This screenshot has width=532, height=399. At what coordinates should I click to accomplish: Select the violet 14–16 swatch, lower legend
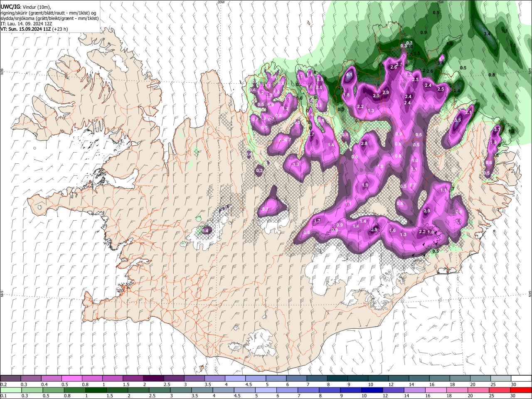415,390
